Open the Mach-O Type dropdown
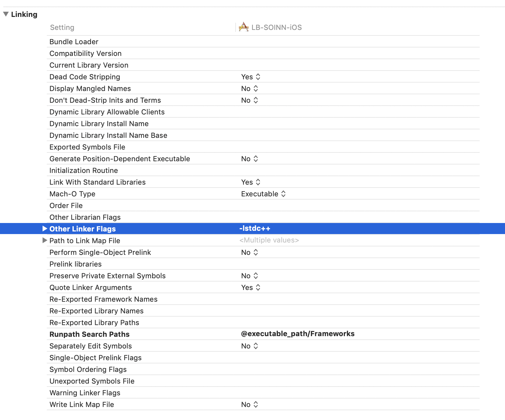This screenshot has height=420, width=505. [x=283, y=194]
